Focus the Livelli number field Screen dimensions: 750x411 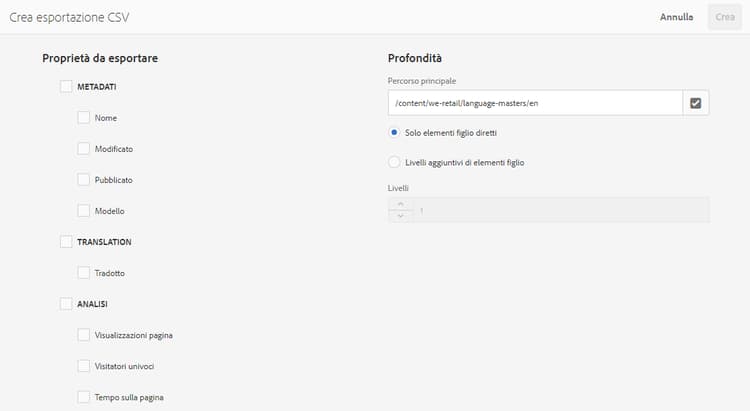(560, 210)
